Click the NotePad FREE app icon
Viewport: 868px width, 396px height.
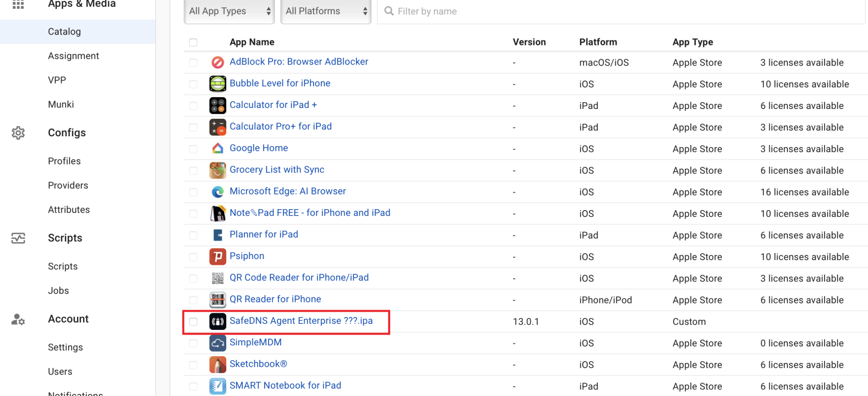pyautogui.click(x=218, y=213)
